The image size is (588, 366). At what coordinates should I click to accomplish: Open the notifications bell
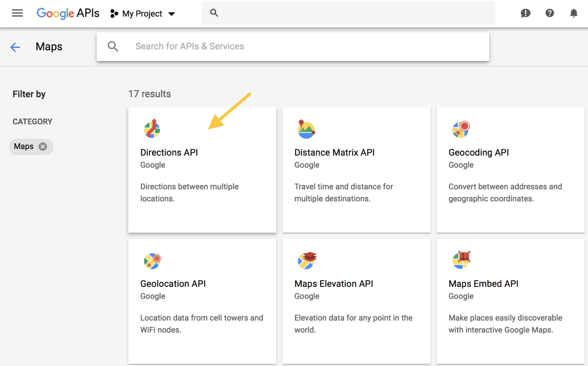tap(573, 13)
